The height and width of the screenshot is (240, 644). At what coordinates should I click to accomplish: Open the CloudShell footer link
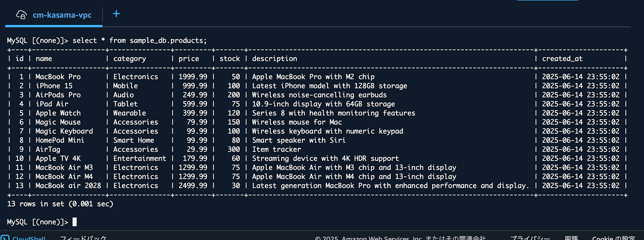(x=29, y=238)
